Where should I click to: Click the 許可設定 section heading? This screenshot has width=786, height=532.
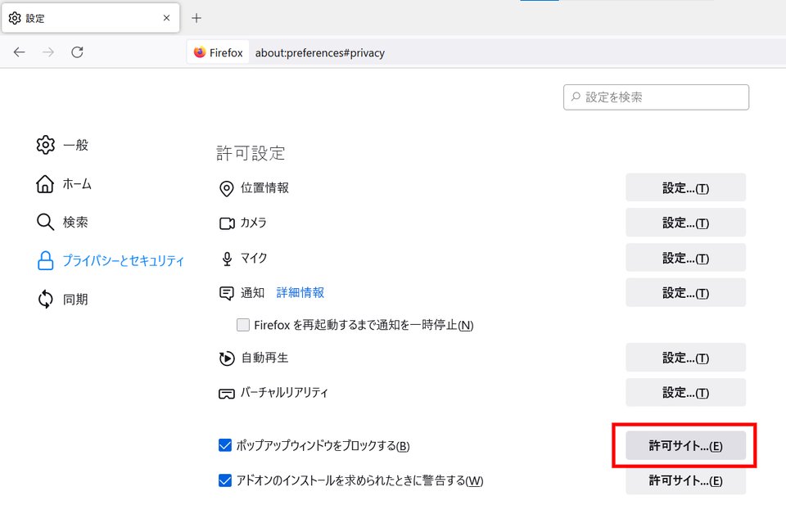(x=251, y=153)
